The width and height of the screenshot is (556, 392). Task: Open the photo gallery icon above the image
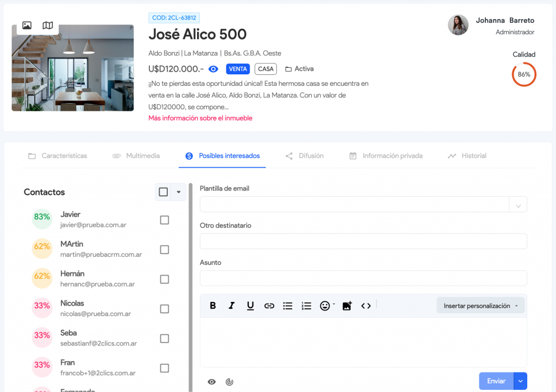[x=27, y=25]
